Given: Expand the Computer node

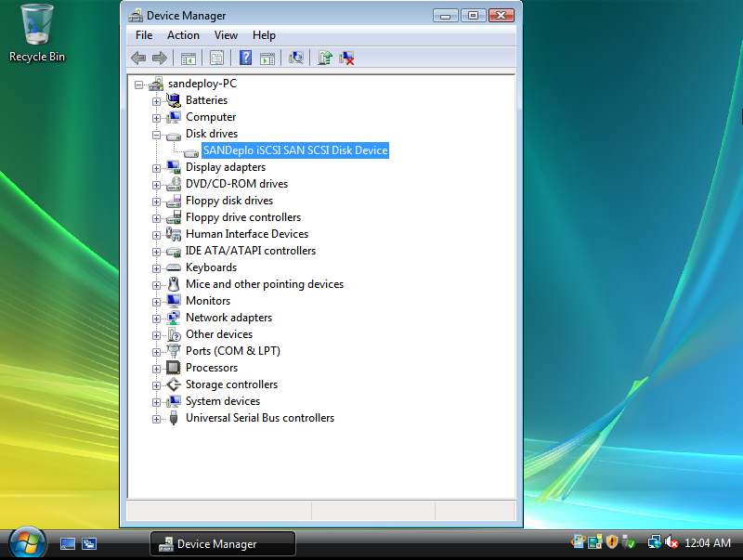Looking at the screenshot, I should 156,118.
